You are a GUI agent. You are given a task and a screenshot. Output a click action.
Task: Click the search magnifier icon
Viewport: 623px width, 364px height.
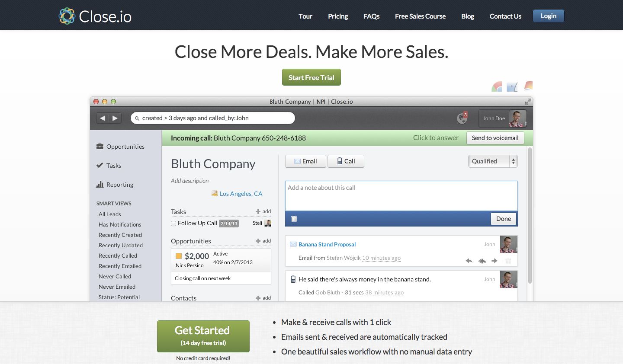pos(137,118)
